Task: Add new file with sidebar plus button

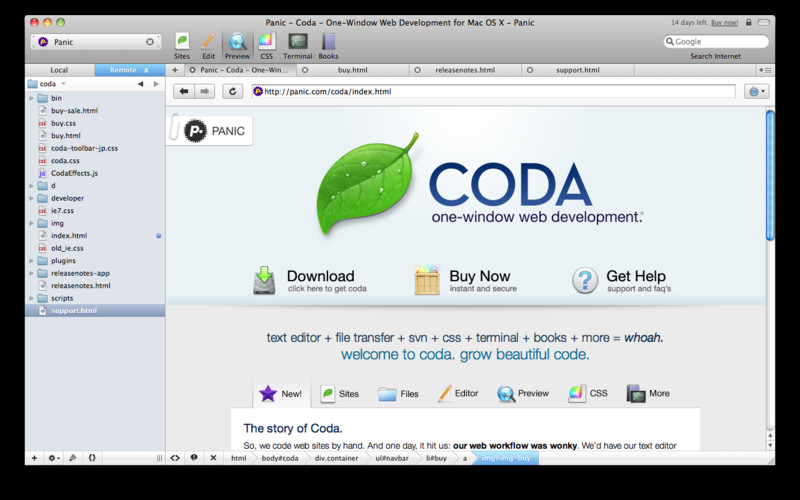Action: tap(34, 458)
